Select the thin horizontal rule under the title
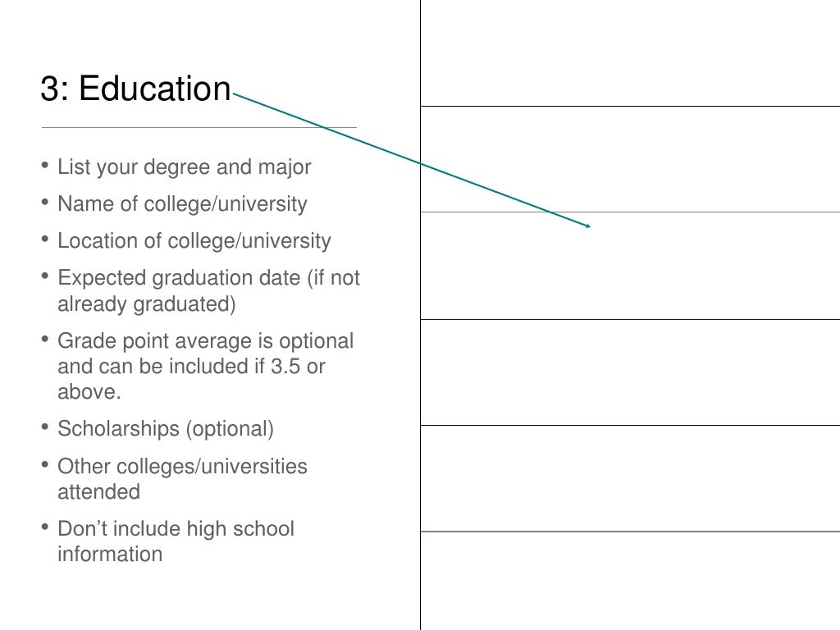This screenshot has width=840, height=630. click(x=199, y=127)
